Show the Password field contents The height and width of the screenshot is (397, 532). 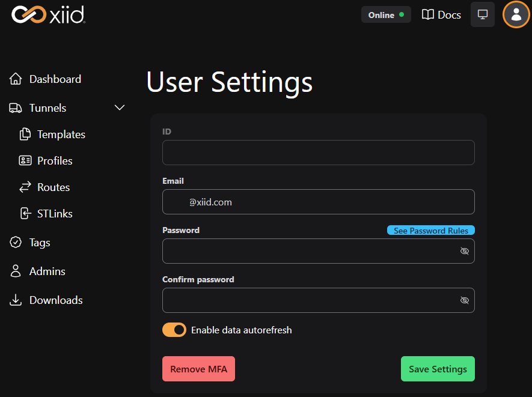(x=464, y=251)
